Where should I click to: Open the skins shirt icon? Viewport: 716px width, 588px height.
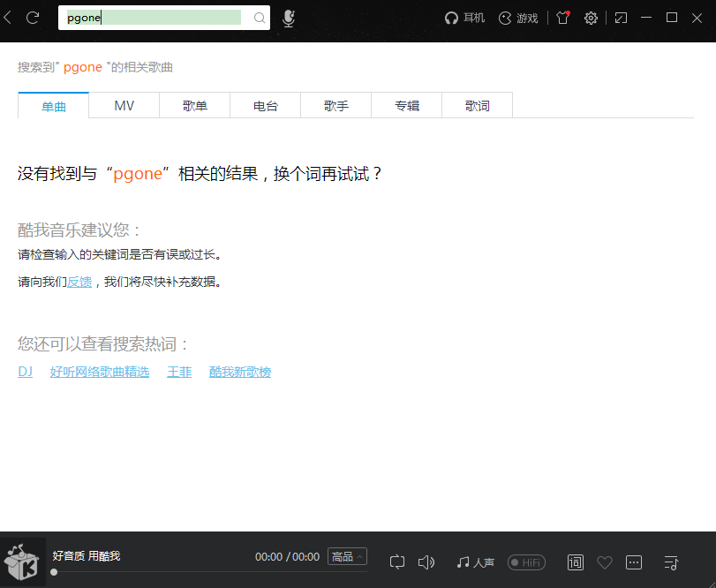point(562,17)
